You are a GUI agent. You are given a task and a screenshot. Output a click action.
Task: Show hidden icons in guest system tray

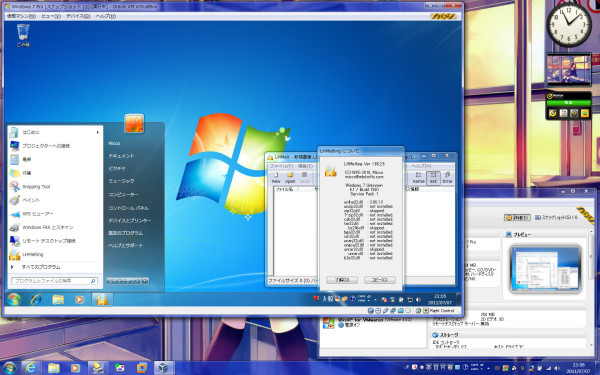pos(375,300)
